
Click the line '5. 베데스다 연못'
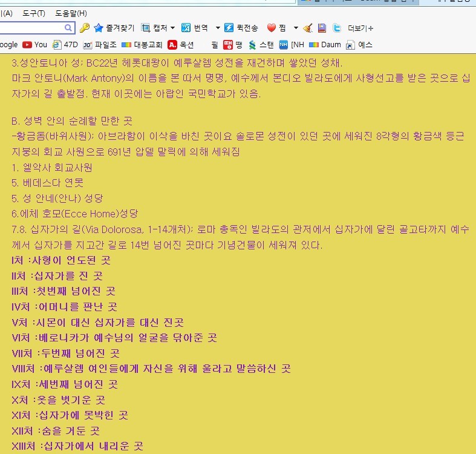coord(47,183)
